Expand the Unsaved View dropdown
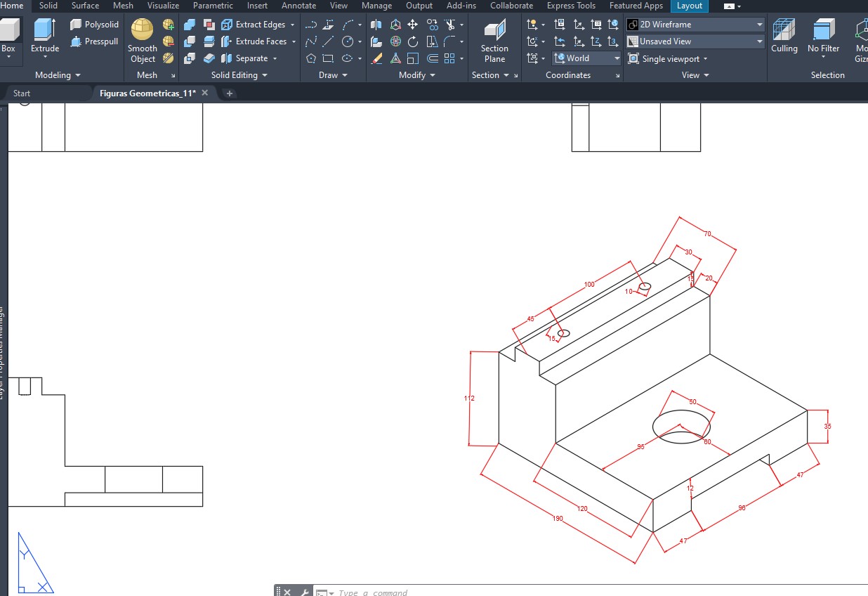The height and width of the screenshot is (596, 868). 695,41
